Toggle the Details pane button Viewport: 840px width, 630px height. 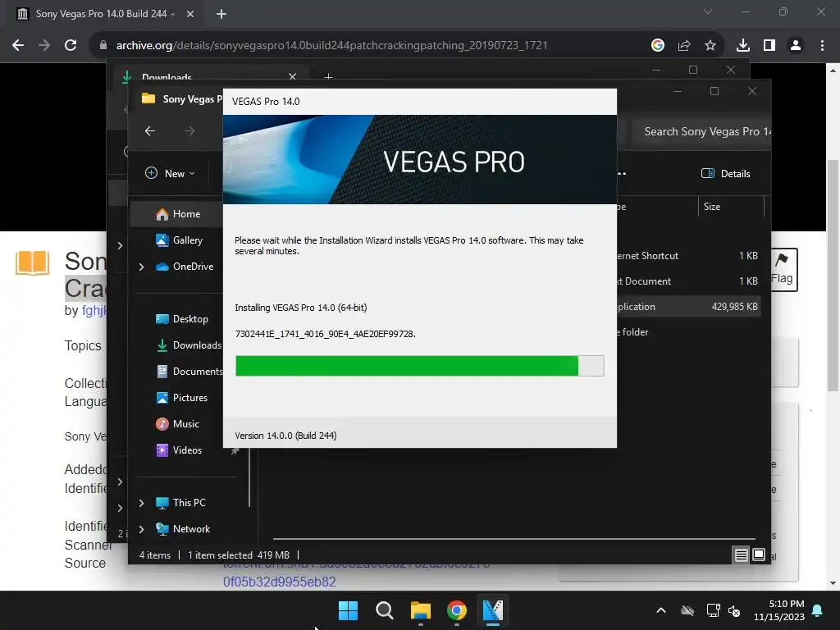726,173
